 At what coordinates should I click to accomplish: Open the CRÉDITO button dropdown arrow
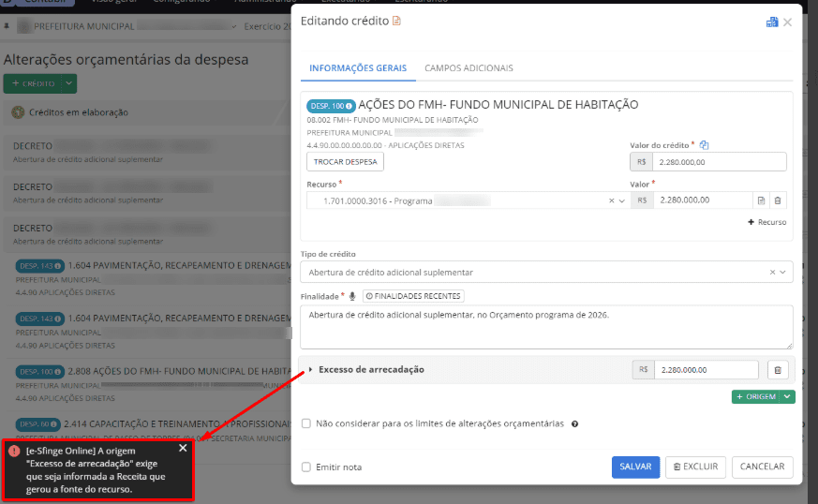point(68,83)
